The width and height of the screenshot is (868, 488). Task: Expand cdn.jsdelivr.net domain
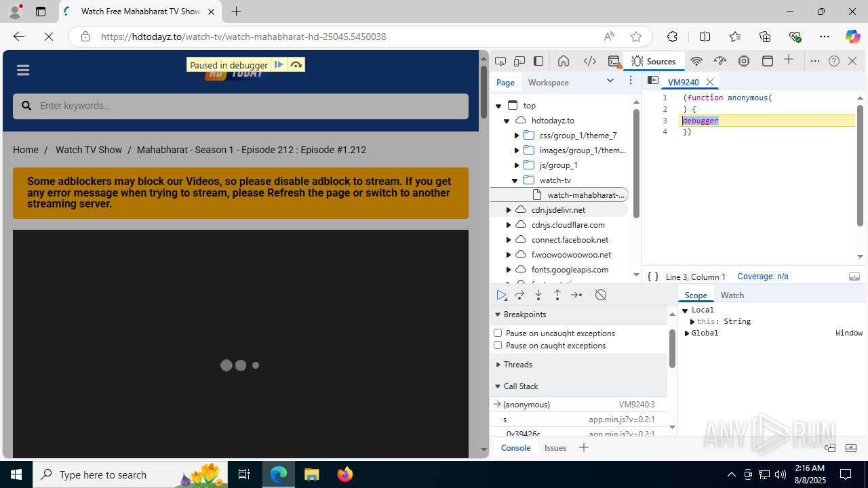[x=509, y=210]
